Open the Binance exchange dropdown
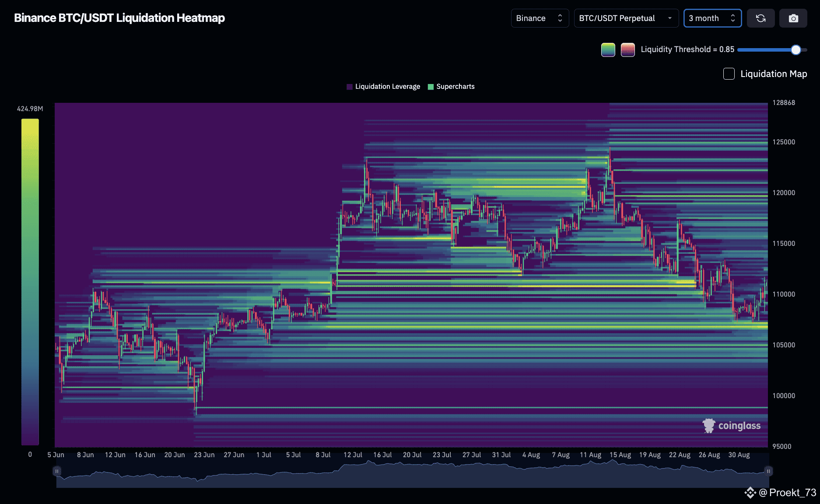This screenshot has height=504, width=820. click(x=540, y=18)
